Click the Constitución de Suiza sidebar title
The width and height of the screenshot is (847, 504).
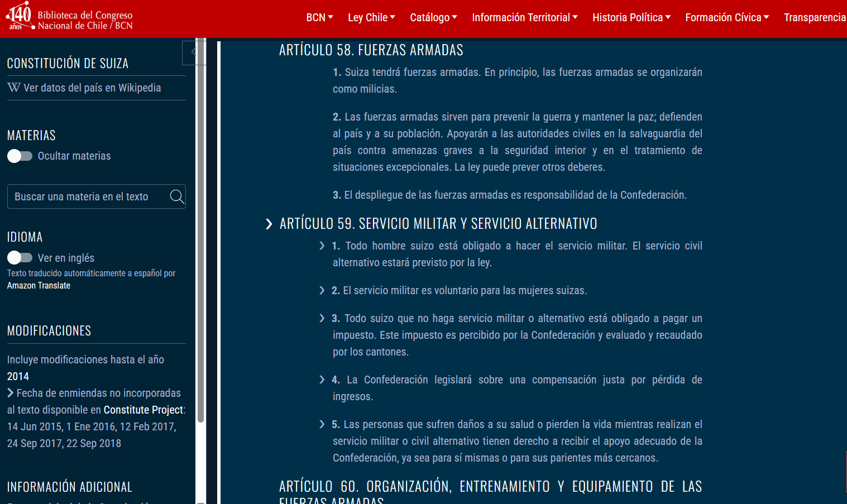(x=68, y=64)
